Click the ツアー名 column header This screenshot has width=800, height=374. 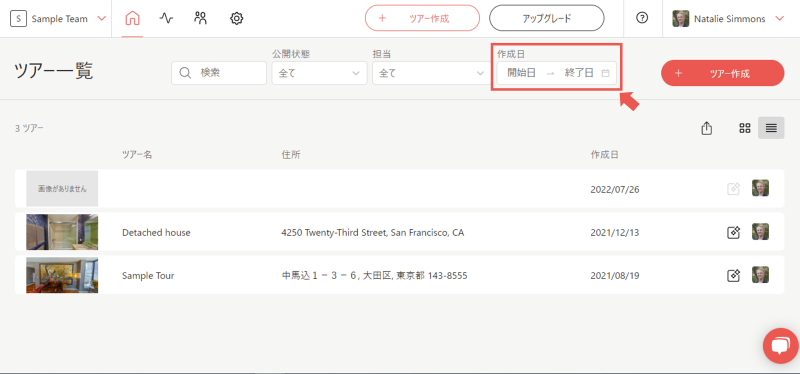pyautogui.click(x=137, y=155)
